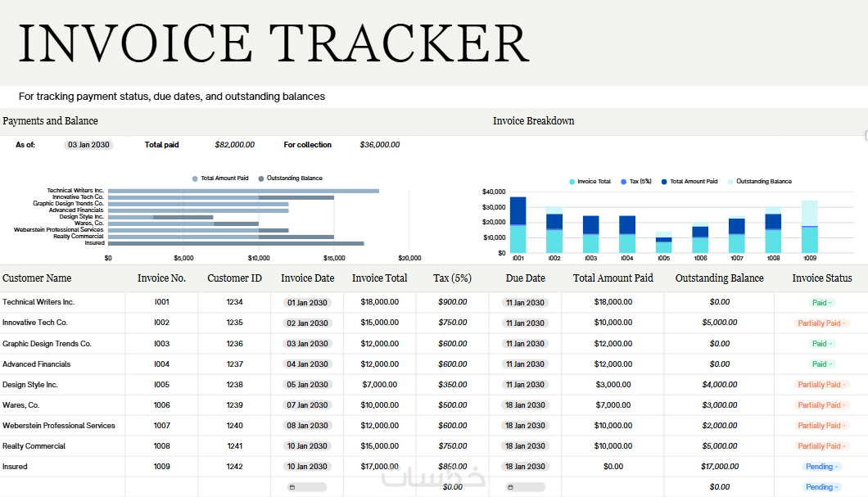Open Pending dropdown in the blank bottom row
Viewport: 868px width, 497px height.
[x=821, y=487]
